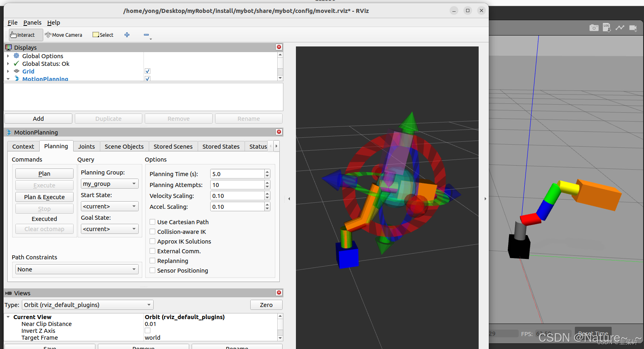Click the blue plus add-tool icon
Screen dimensions: 644x349
tap(127, 35)
